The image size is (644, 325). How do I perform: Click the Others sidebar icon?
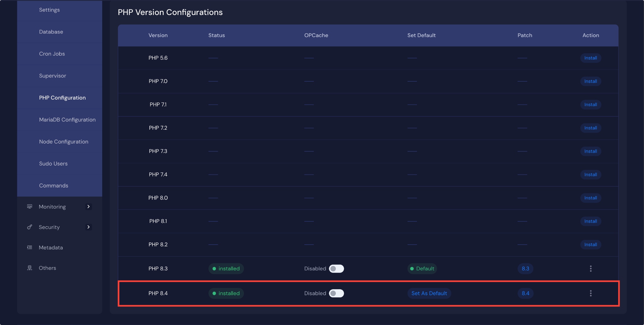point(30,268)
